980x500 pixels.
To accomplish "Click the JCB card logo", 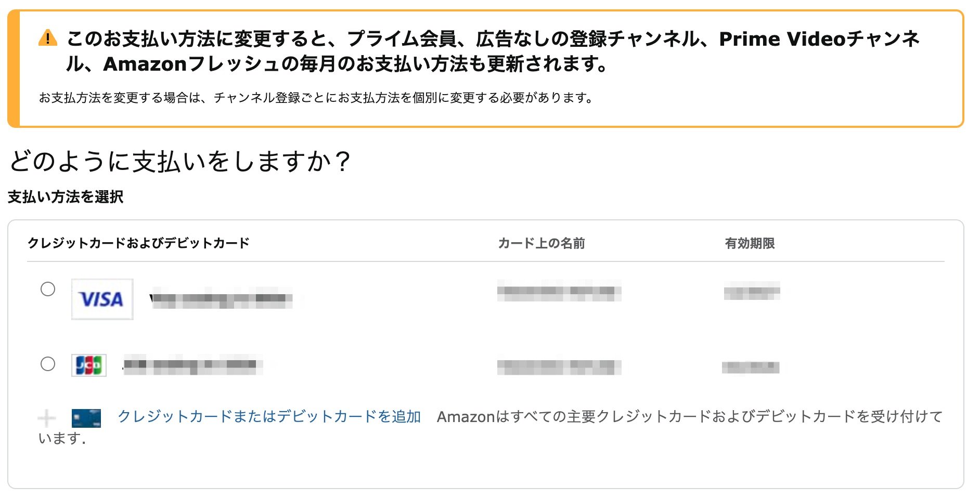I will [x=89, y=365].
